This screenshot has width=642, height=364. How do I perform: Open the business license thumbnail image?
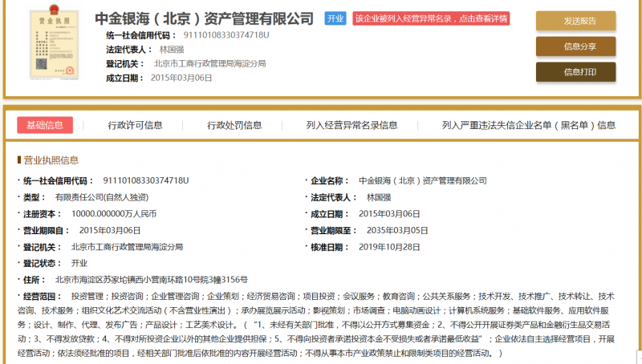[x=54, y=42]
